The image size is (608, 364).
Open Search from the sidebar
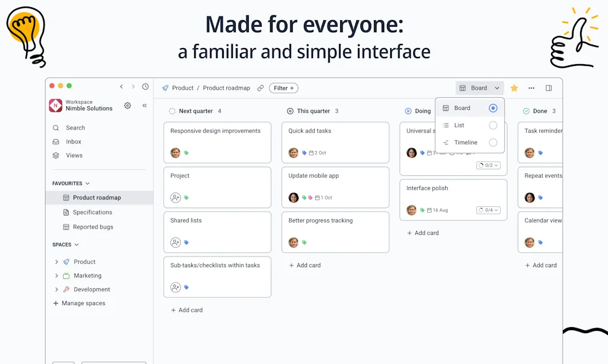(74, 128)
